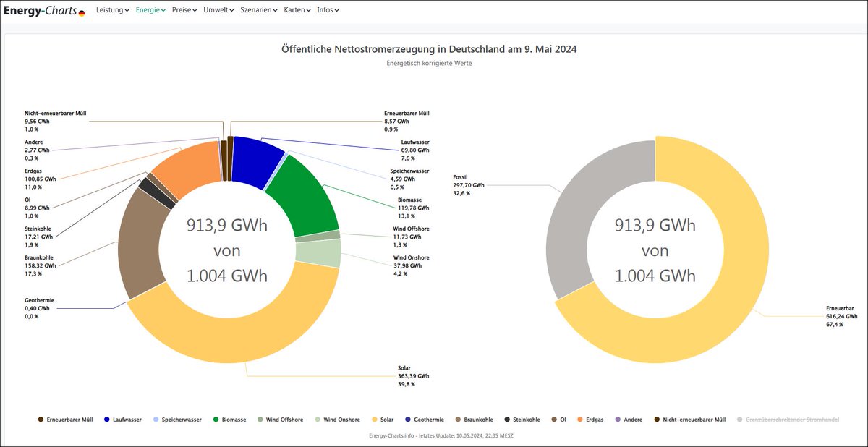Image resolution: width=868 pixels, height=447 pixels.
Task: Click the Speicherwasser 4,59 GWh label
Action: click(x=409, y=179)
